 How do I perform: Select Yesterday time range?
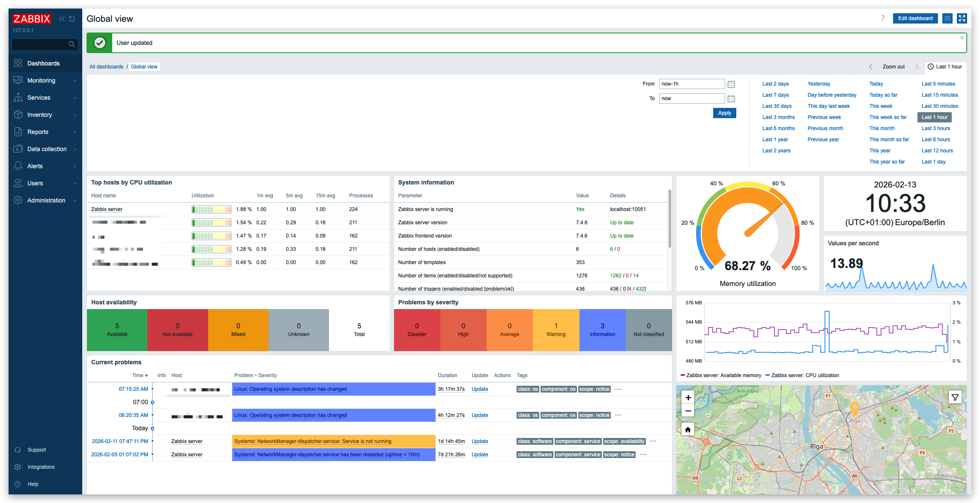819,84
